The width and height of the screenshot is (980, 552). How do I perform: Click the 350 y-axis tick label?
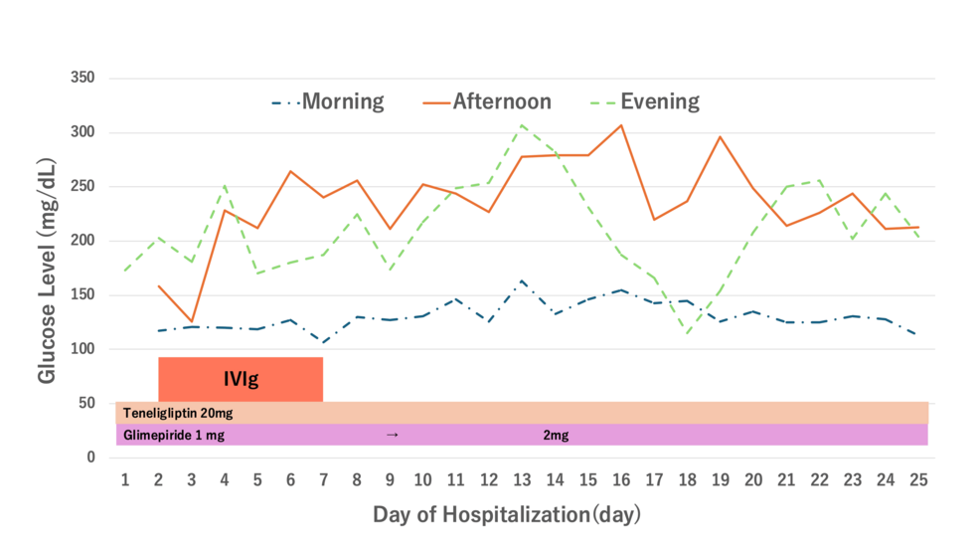click(82, 78)
